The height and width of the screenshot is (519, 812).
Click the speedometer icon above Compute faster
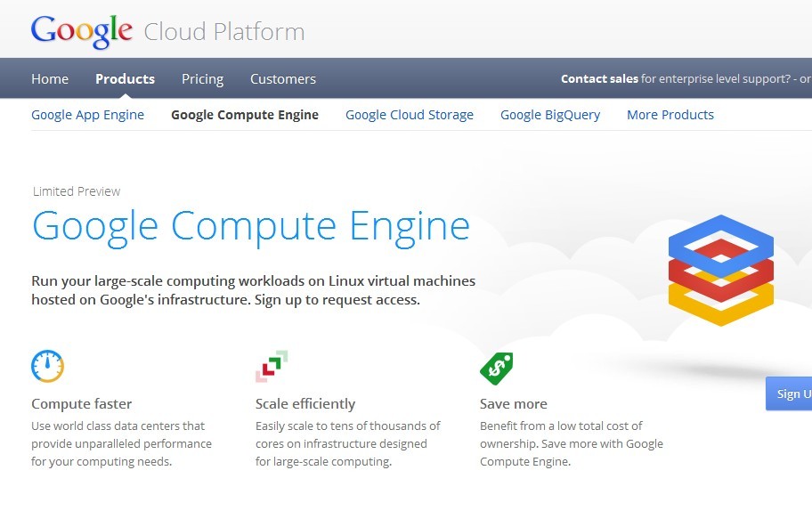(x=47, y=366)
